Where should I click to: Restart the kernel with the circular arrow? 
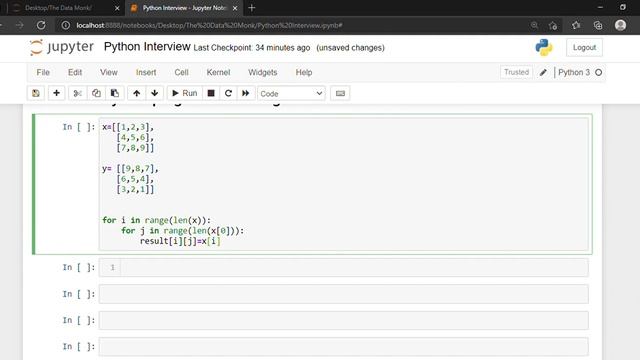(x=228, y=93)
